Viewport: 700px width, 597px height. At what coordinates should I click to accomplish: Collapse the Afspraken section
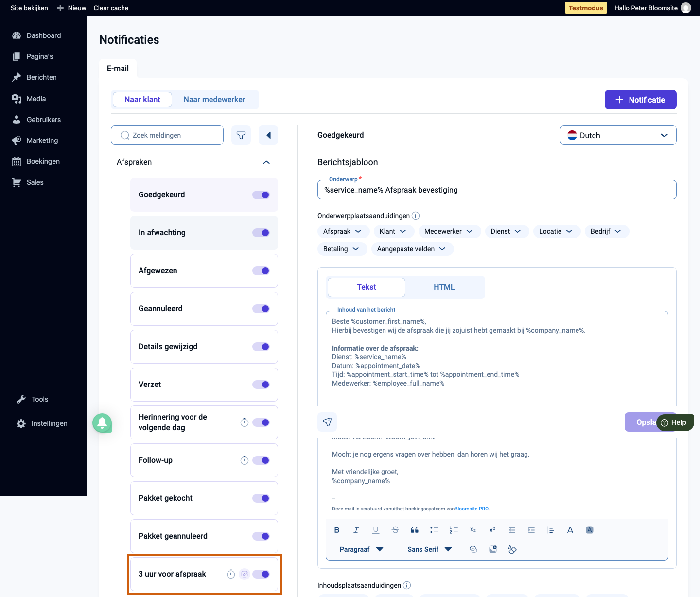click(266, 162)
